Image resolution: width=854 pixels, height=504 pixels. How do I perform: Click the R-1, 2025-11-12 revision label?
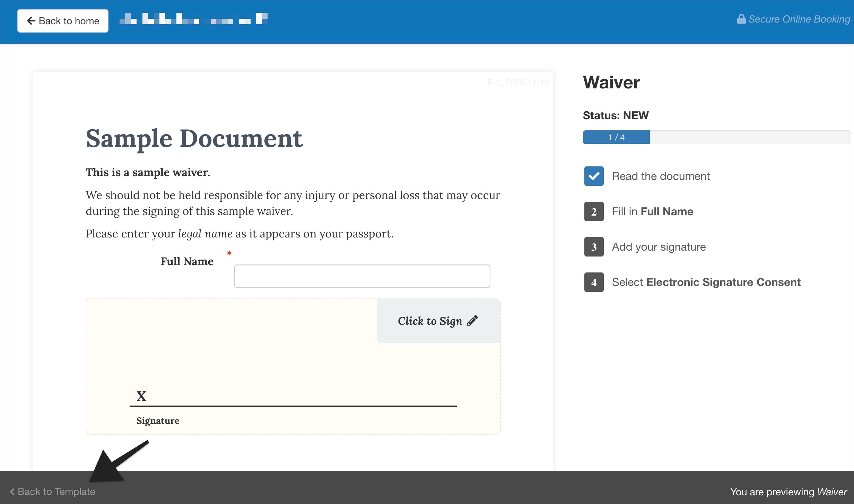coord(518,82)
